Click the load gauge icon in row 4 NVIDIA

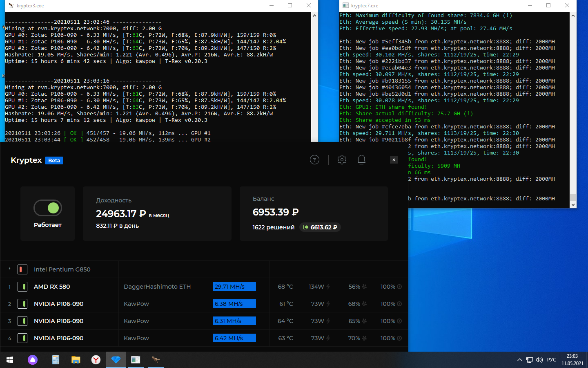coord(399,338)
